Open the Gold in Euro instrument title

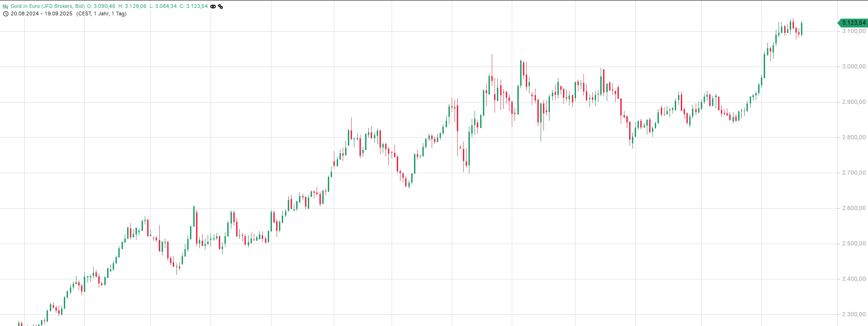[47, 7]
